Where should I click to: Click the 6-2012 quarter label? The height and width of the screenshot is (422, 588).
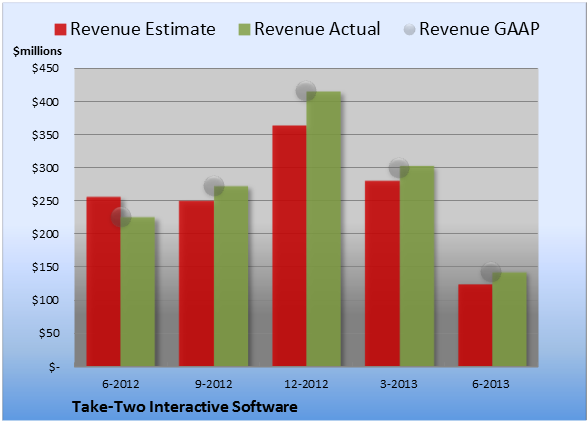[x=121, y=384]
